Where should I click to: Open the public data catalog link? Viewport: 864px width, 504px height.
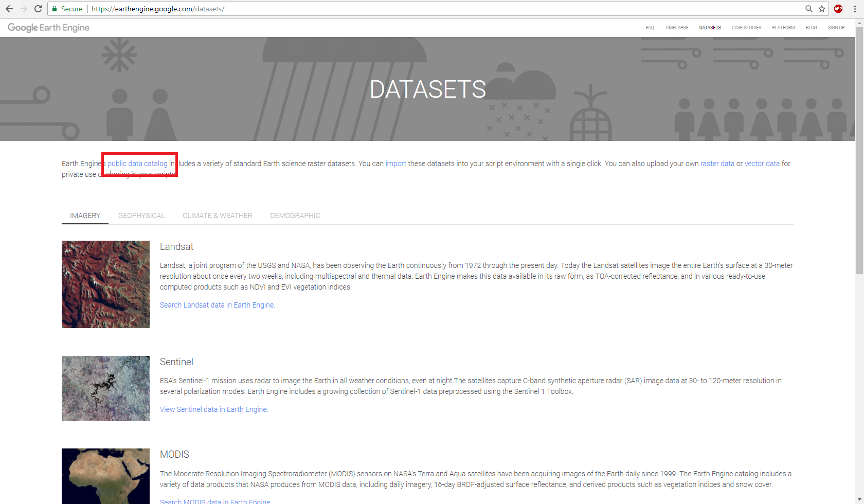137,163
